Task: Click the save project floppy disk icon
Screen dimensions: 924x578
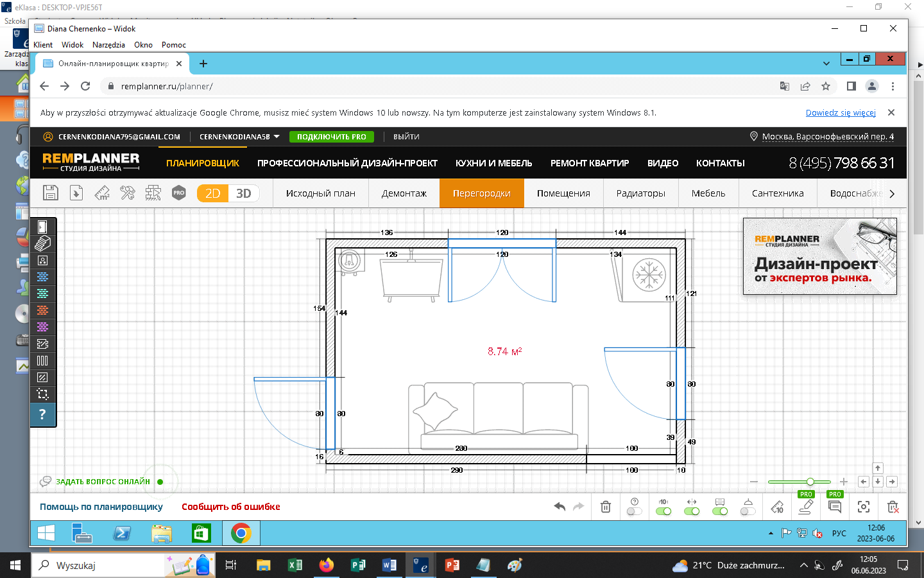Action: (x=51, y=193)
